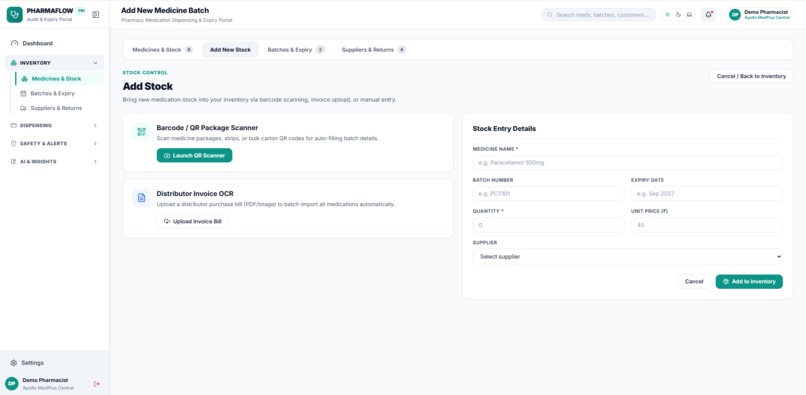Open the Select supplier dropdown
The width and height of the screenshot is (806, 395).
tap(628, 256)
